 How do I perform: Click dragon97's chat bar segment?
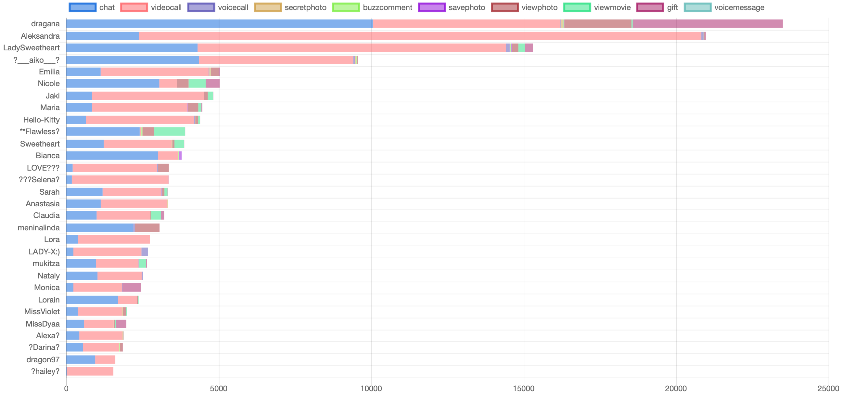click(81, 360)
